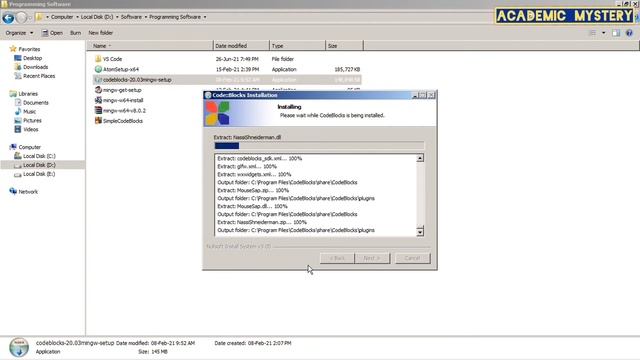
Task: Open Local Disk (E:) in sidebar
Action: click(39, 174)
